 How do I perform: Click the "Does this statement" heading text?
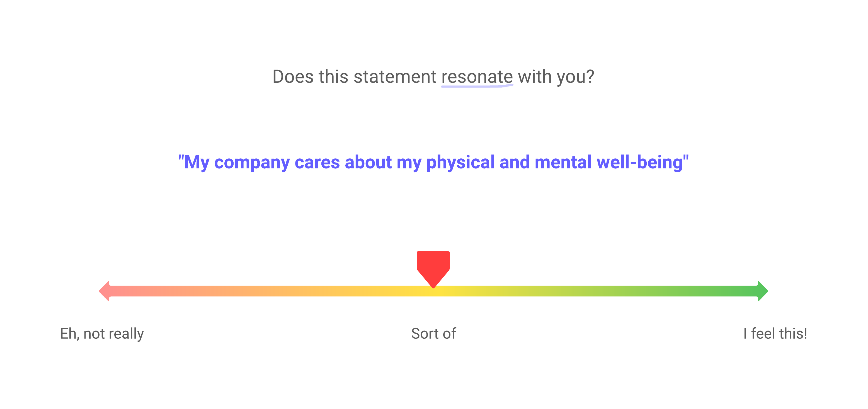tap(354, 77)
